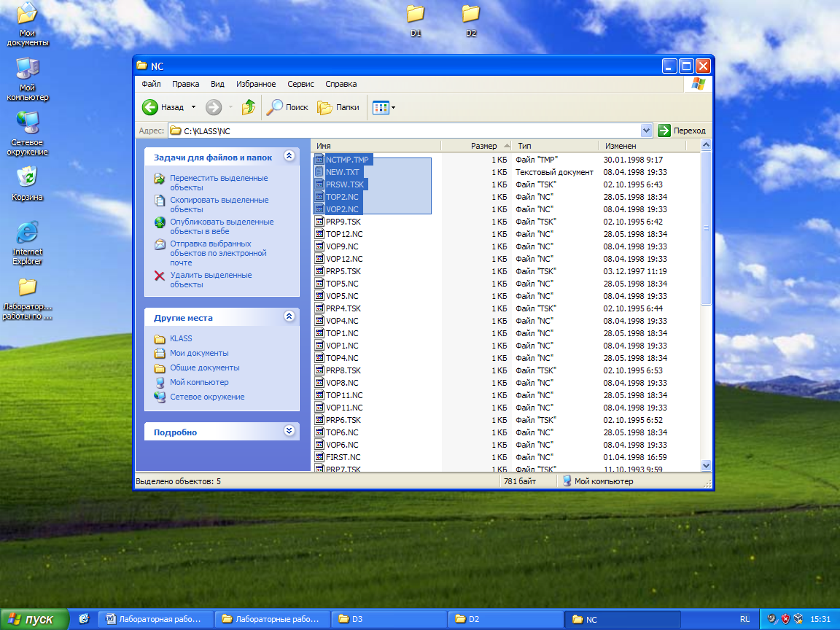Open the Back history dropdown arrow
The height and width of the screenshot is (630, 840).
[193, 107]
